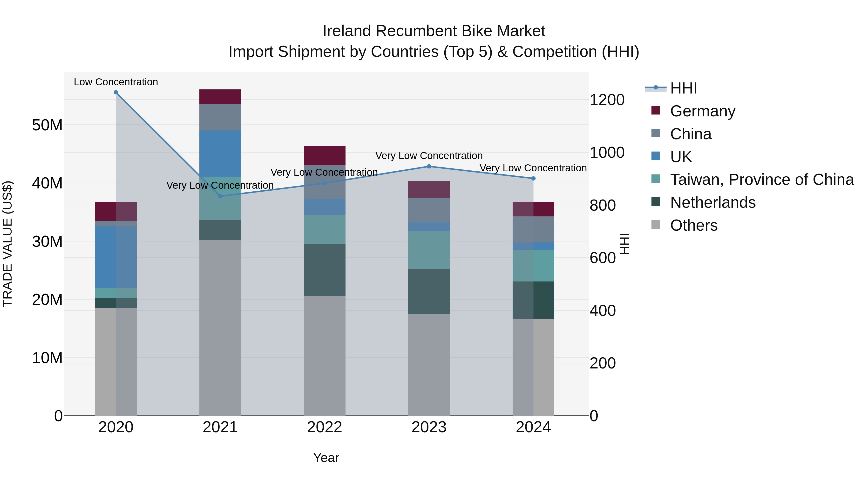The width and height of the screenshot is (868, 488).
Task: Click the 'Low Concentration' annotation
Action: 116,82
